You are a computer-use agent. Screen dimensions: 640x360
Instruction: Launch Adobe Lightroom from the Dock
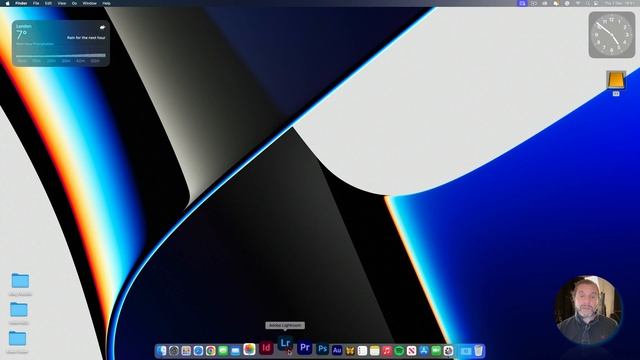285,343
